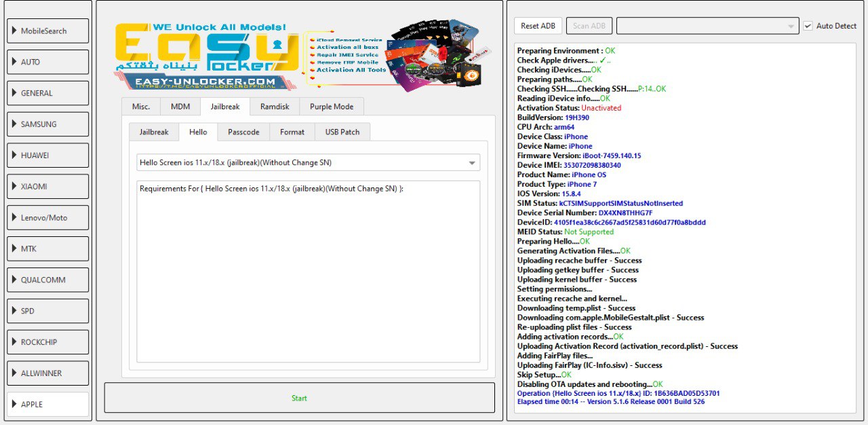
Task: Expand the AUTO section
Action: 48,62
